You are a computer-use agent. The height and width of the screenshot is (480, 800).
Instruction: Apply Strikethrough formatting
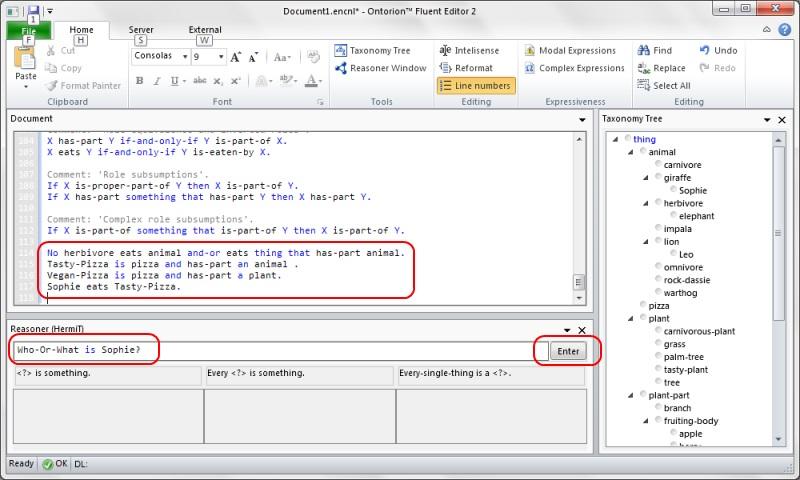tap(200, 81)
